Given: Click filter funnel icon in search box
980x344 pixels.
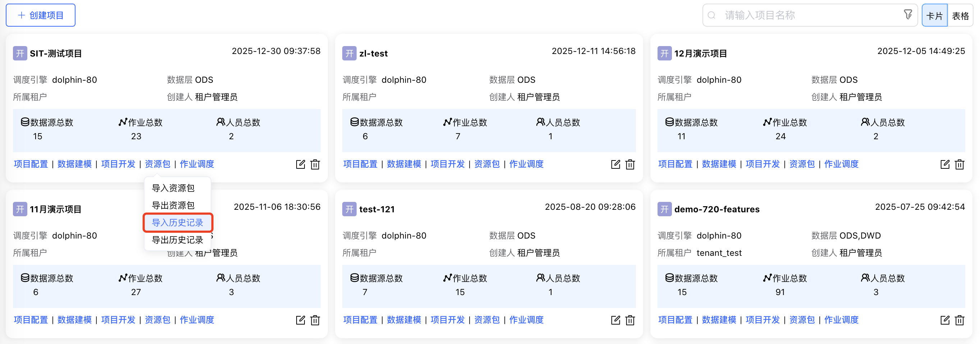Looking at the screenshot, I should (x=908, y=15).
